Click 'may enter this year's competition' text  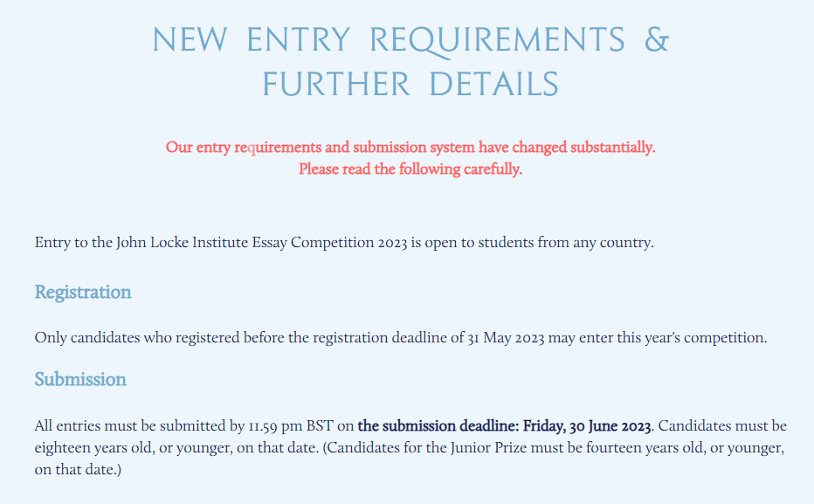click(657, 338)
